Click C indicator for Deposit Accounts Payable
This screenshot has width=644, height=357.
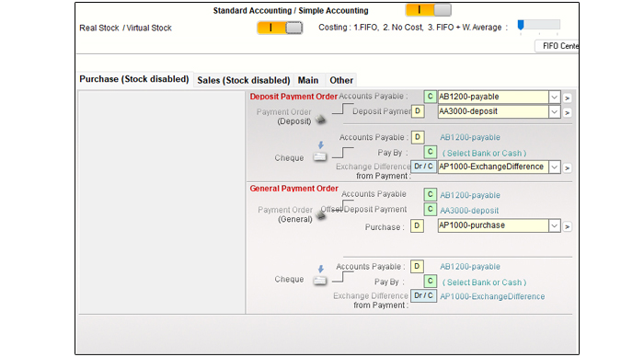click(430, 97)
